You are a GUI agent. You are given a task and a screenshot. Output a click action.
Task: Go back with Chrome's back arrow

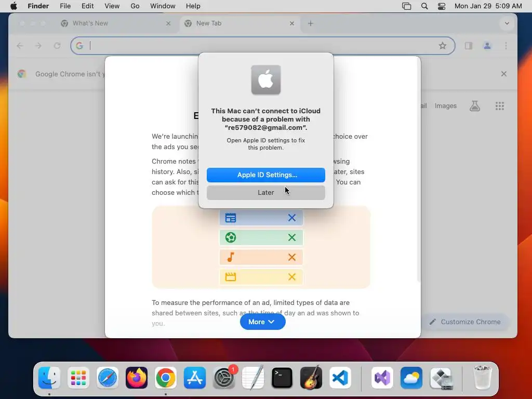pyautogui.click(x=20, y=46)
